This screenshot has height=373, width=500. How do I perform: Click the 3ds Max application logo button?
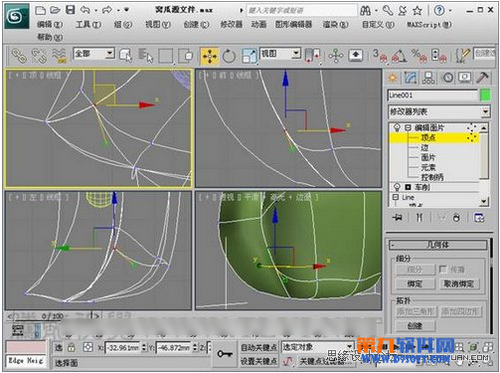(17, 16)
